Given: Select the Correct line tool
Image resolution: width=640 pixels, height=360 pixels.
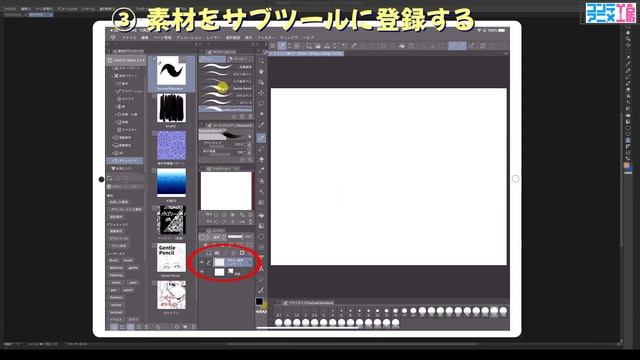Looking at the screenshot, I should click(261, 290).
